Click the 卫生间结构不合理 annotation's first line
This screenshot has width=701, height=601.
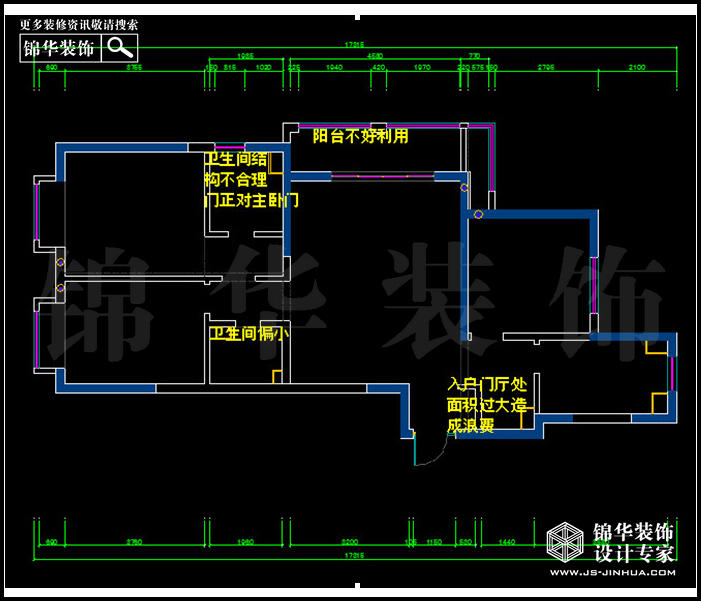click(236, 159)
